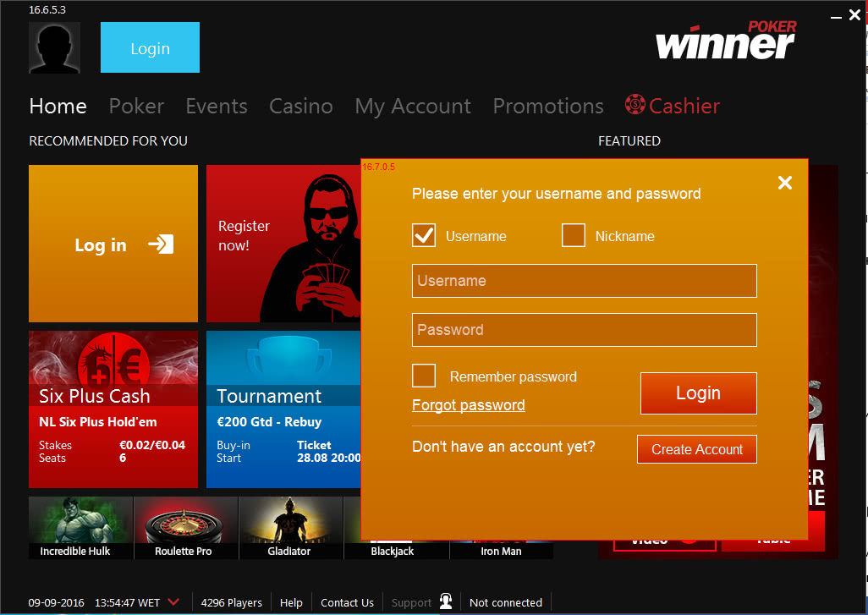Open the Tournament €200 Gtd tile

tap(283, 409)
